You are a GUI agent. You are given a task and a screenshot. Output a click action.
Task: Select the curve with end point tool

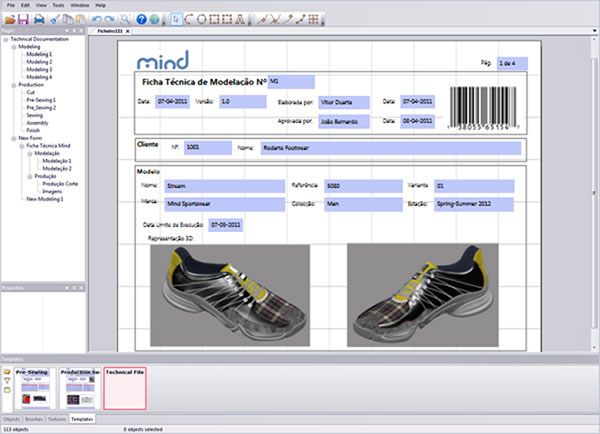[x=287, y=19]
